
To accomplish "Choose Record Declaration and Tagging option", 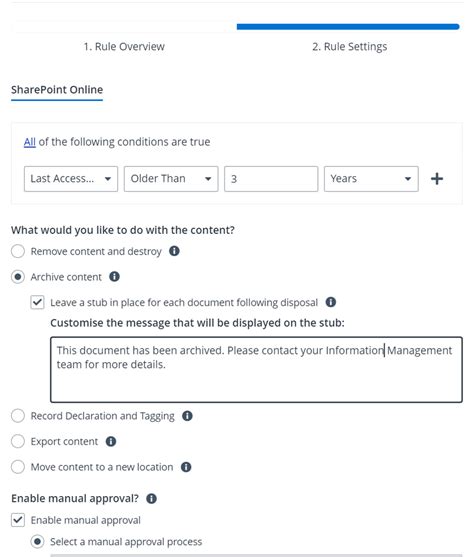I will pos(18,416).
